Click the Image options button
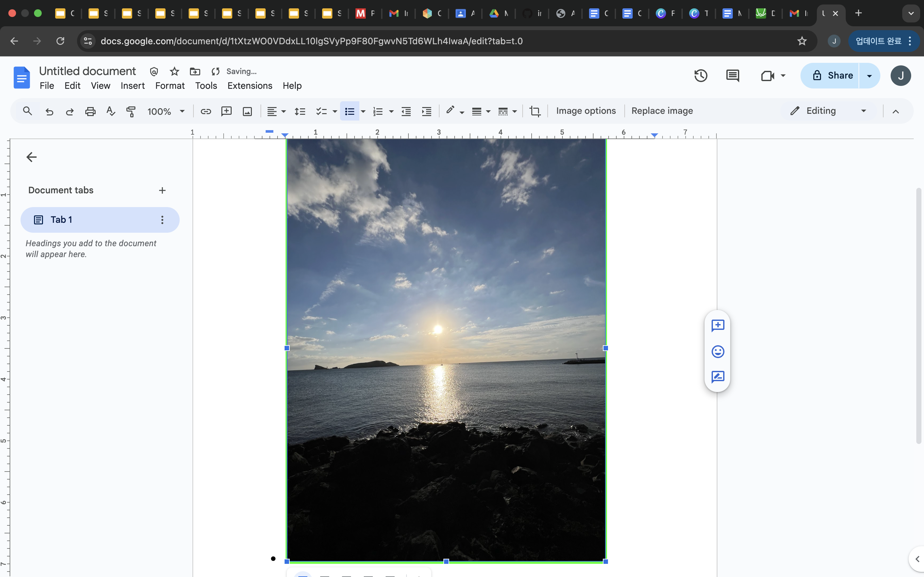The image size is (924, 577). 586,111
